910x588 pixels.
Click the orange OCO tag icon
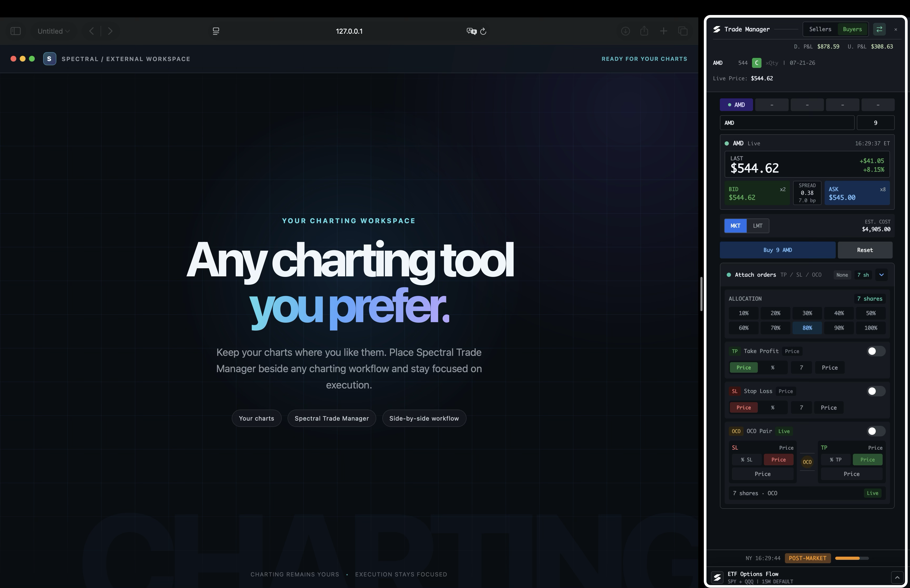(736, 431)
